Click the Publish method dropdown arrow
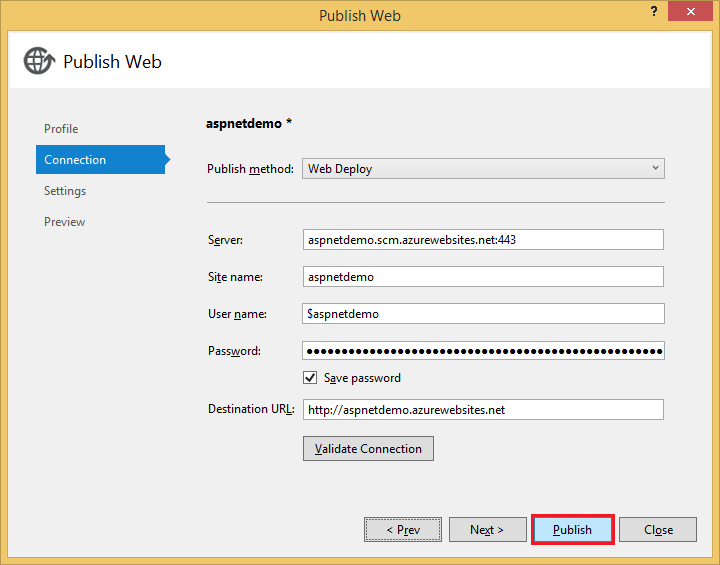Viewport: 720px width, 565px height. (655, 169)
